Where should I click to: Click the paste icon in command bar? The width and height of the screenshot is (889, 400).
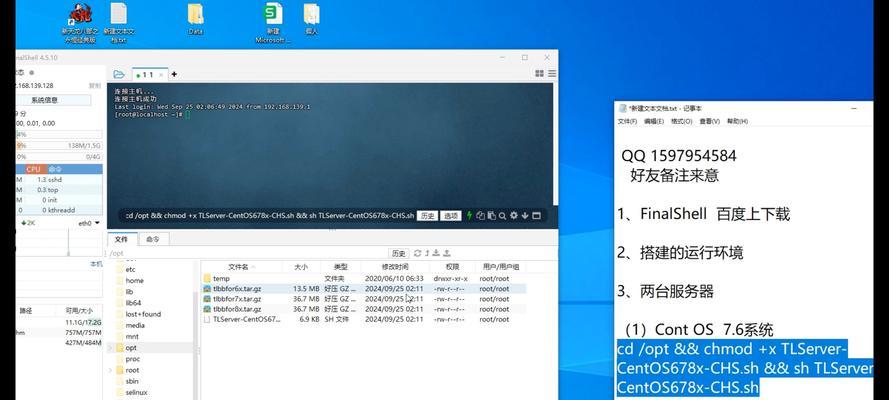click(492, 215)
